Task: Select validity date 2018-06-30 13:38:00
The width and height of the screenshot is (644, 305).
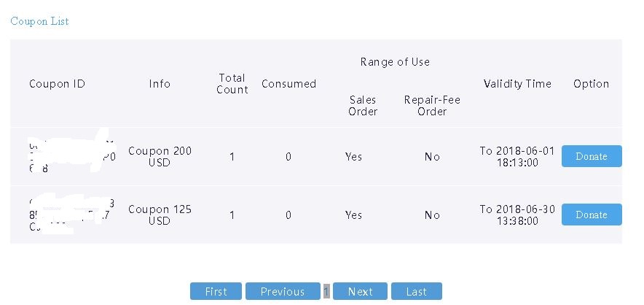Action: click(x=517, y=215)
